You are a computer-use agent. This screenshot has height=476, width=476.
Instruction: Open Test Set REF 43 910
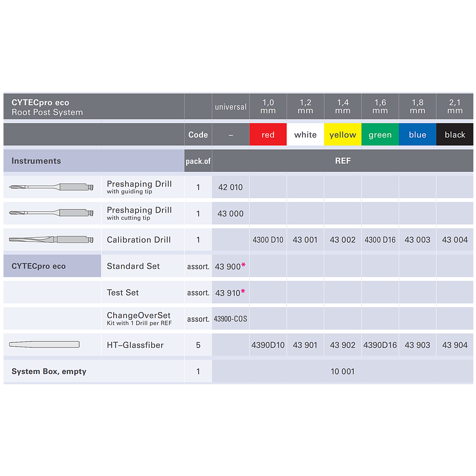tap(228, 293)
